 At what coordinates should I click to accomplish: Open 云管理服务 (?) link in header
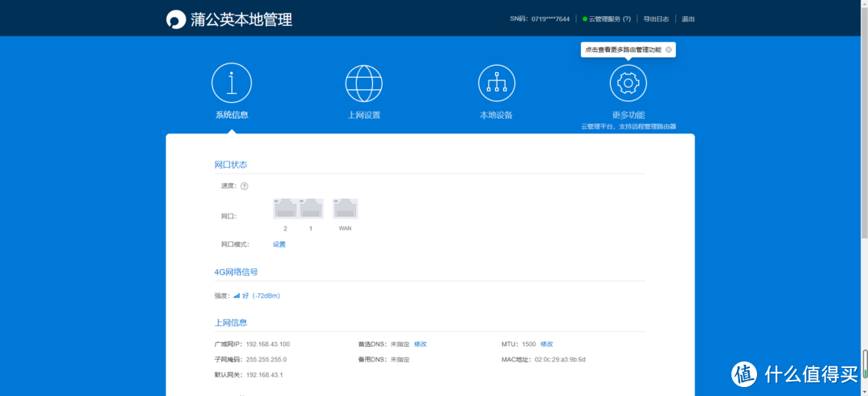tap(609, 19)
